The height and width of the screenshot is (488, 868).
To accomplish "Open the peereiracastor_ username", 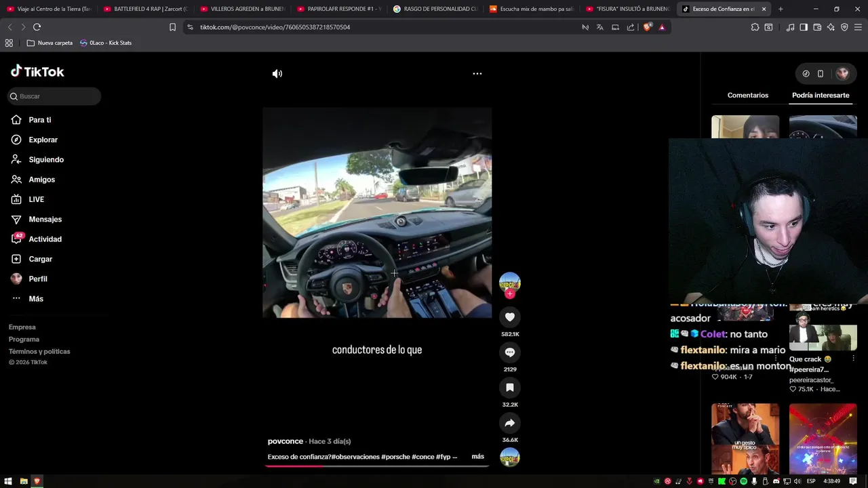I will click(811, 380).
